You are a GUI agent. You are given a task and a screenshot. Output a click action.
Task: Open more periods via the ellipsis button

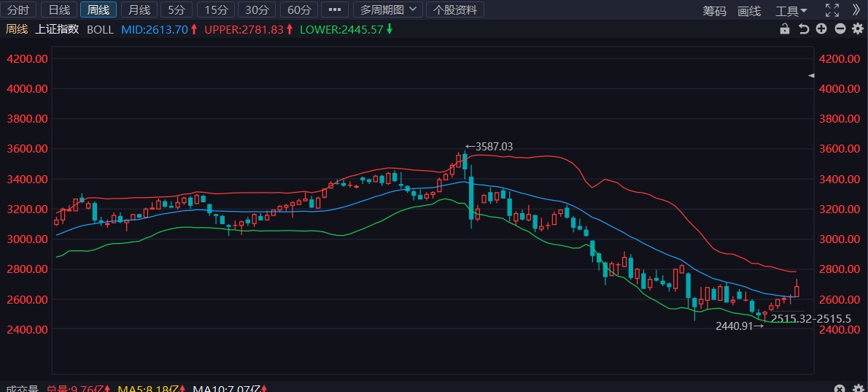[x=334, y=9]
